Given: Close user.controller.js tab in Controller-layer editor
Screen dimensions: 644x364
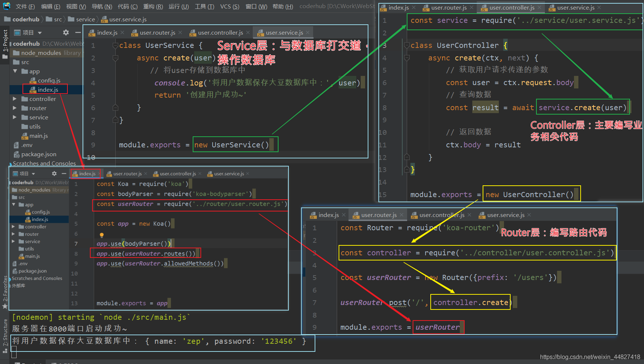Looking at the screenshot, I should click(x=539, y=7).
